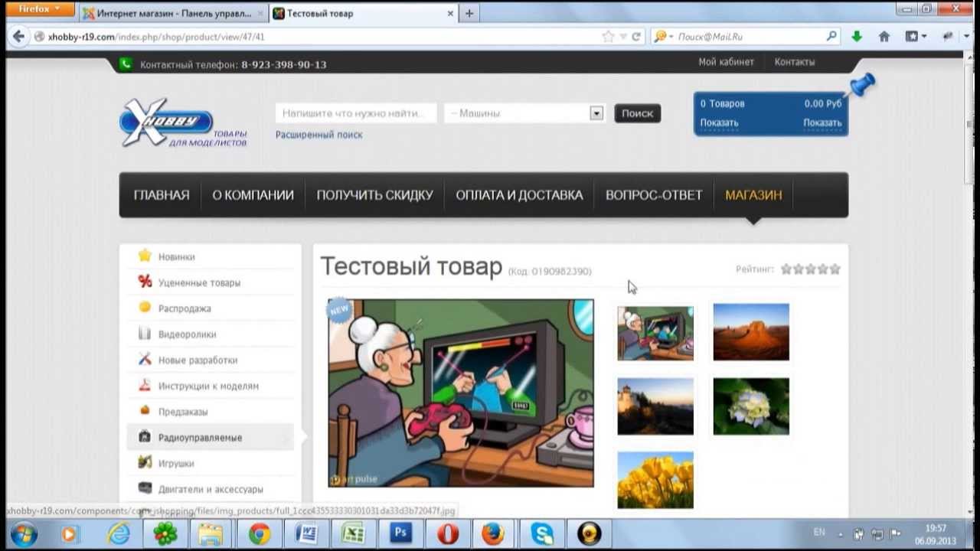Viewport: 980px width, 551px height.
Task: Select the lighthouse sunset thumbnail
Action: (655, 406)
